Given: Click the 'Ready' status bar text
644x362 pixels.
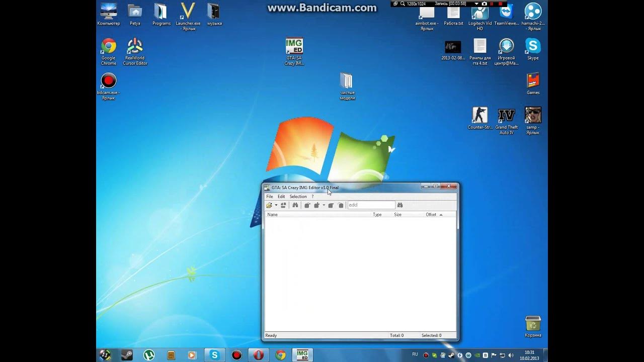Looking at the screenshot, I should click(271, 335).
